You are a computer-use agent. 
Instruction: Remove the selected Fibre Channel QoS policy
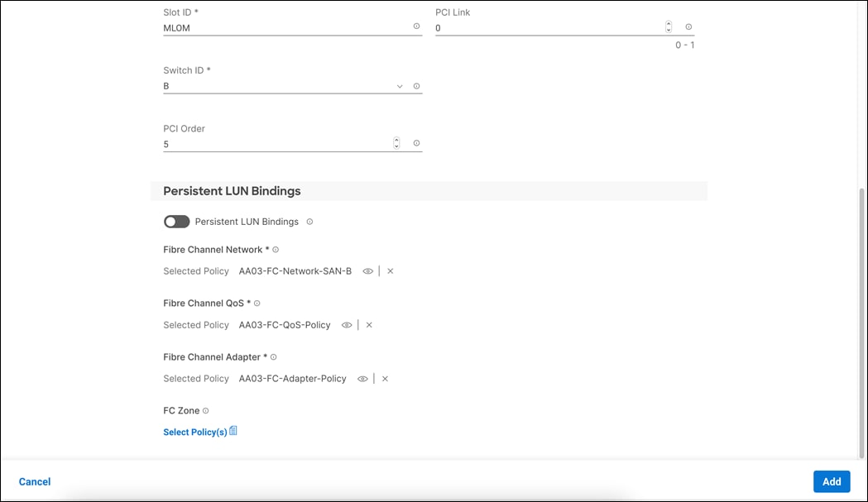[x=369, y=324]
